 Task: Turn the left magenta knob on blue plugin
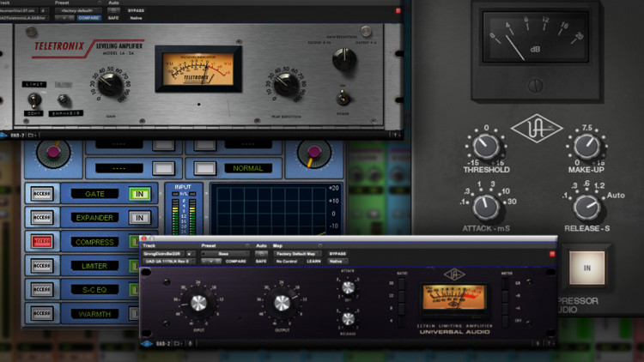(53, 153)
